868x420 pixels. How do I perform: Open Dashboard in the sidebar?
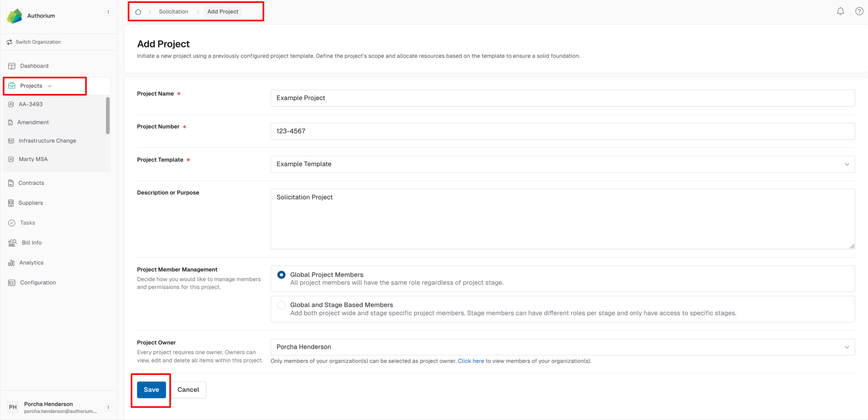(x=34, y=66)
